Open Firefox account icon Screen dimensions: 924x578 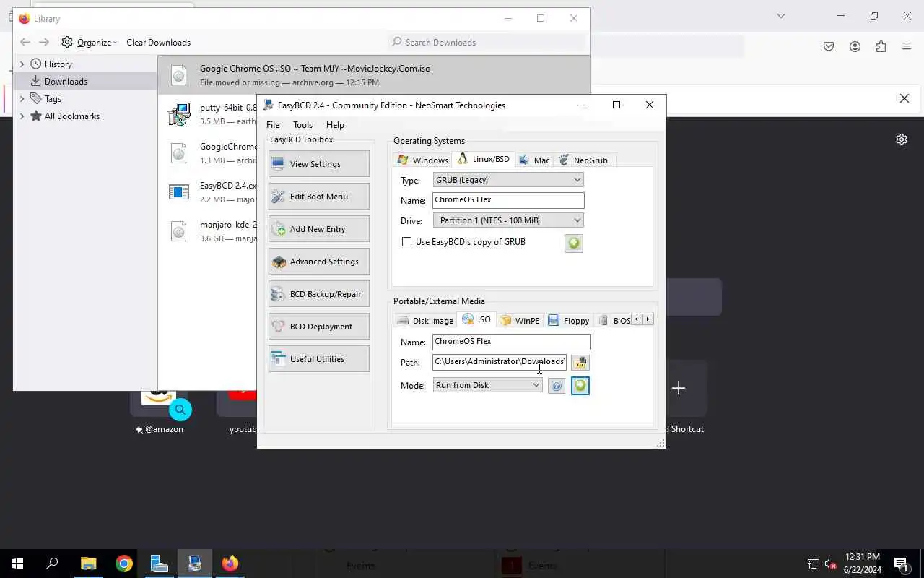[x=855, y=46]
